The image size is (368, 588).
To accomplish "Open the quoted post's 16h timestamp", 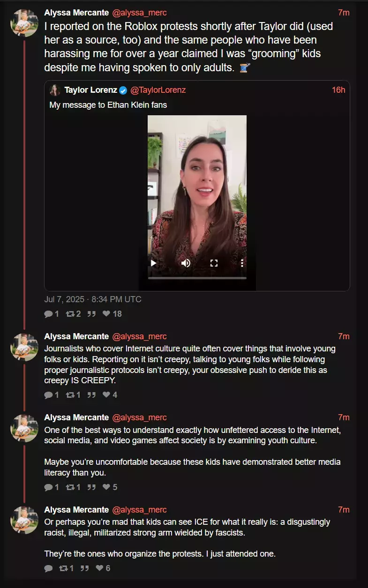I will (338, 90).
